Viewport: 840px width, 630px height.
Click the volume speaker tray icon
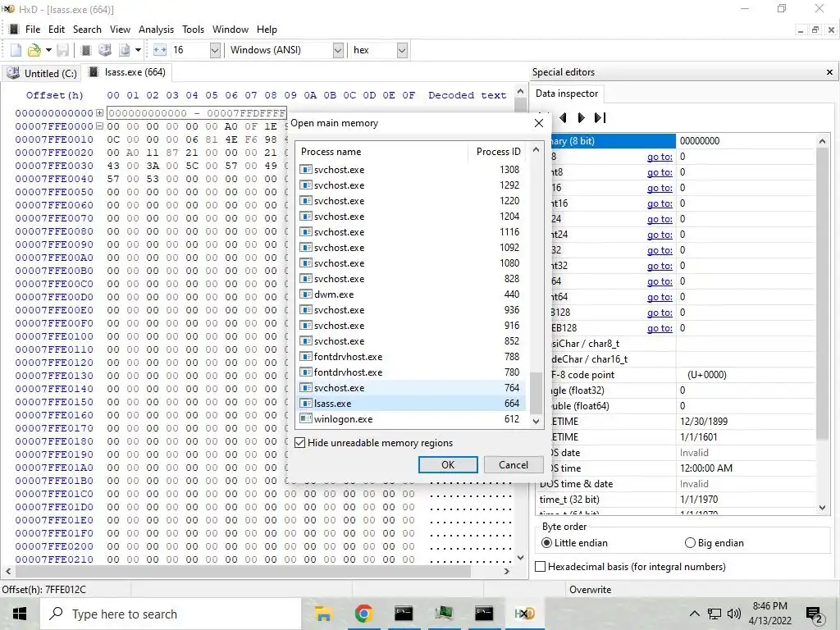pos(734,614)
